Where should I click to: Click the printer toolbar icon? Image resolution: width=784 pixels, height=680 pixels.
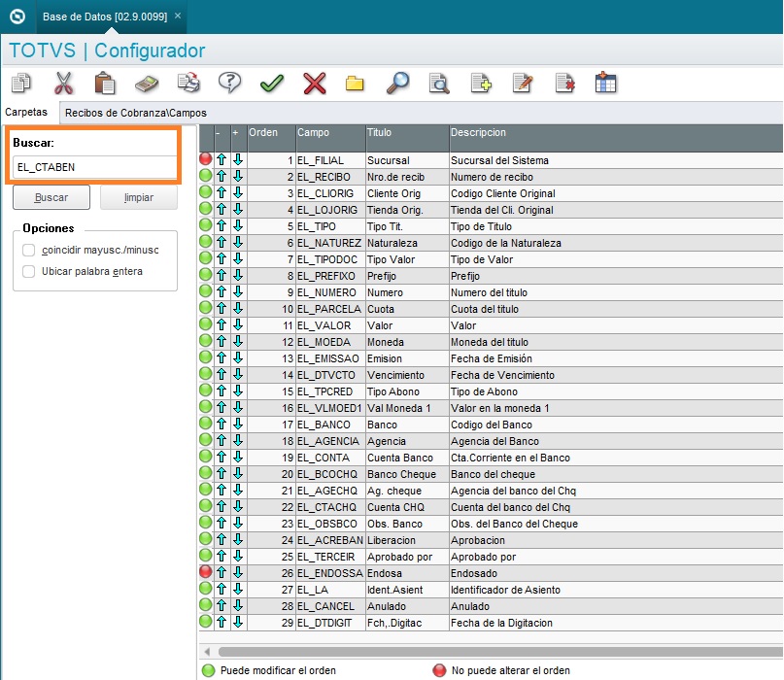pyautogui.click(x=189, y=83)
